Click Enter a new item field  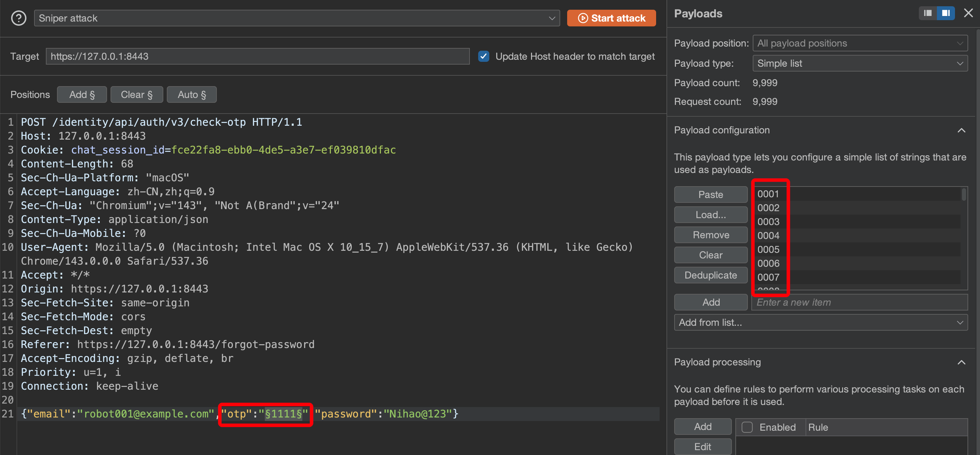[859, 302]
